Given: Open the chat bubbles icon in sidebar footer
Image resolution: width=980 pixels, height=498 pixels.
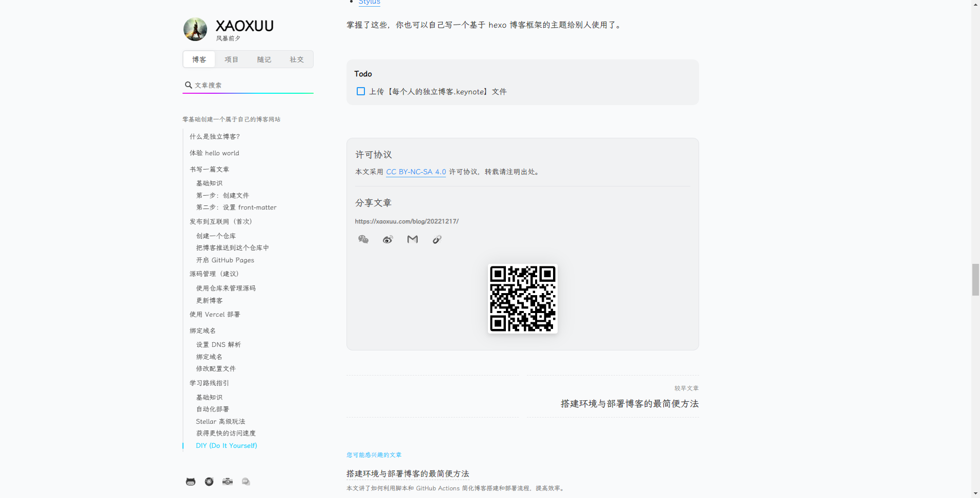Looking at the screenshot, I should coord(246,482).
